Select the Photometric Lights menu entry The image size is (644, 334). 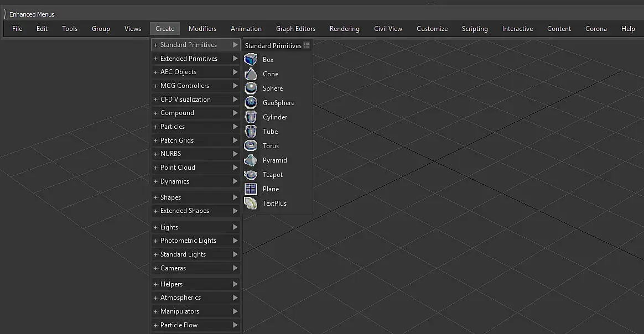point(195,241)
